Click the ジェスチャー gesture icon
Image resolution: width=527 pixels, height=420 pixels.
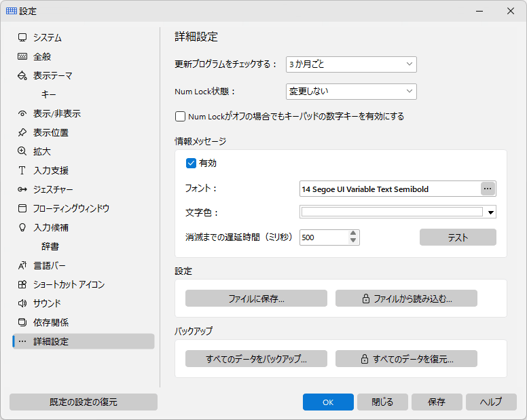tap(22, 189)
